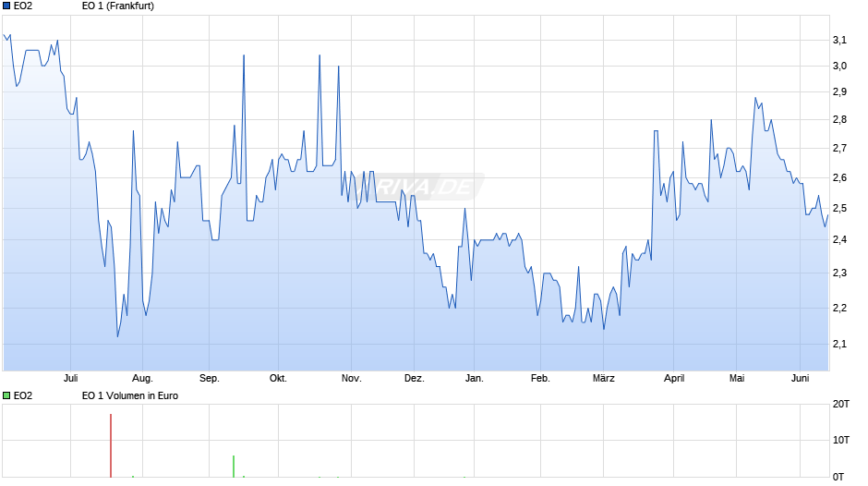Click the 'Mai' month label

point(737,379)
